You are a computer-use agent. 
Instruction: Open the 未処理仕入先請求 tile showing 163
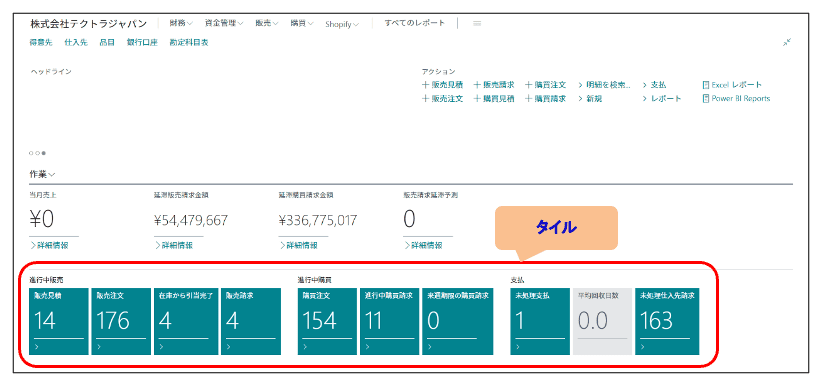[x=667, y=321]
